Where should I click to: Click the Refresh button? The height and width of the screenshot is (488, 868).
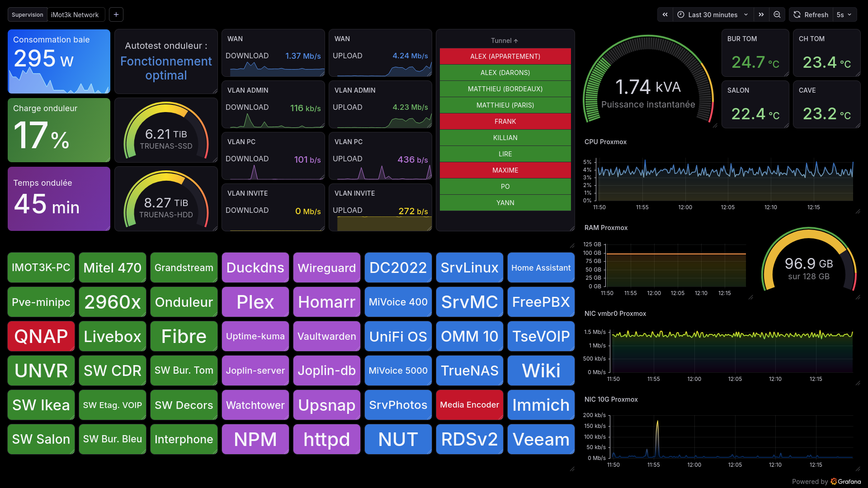[x=811, y=14]
